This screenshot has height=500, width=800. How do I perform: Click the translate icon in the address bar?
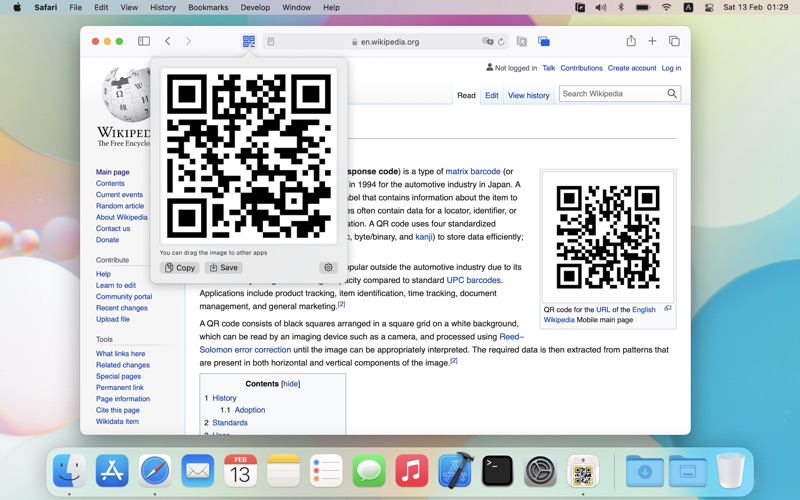487,41
